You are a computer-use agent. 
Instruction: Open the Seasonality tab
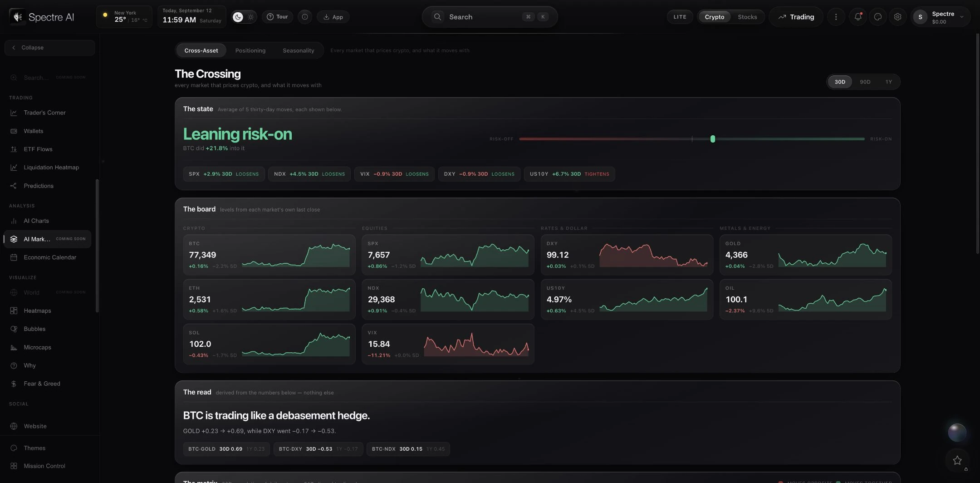pyautogui.click(x=298, y=50)
